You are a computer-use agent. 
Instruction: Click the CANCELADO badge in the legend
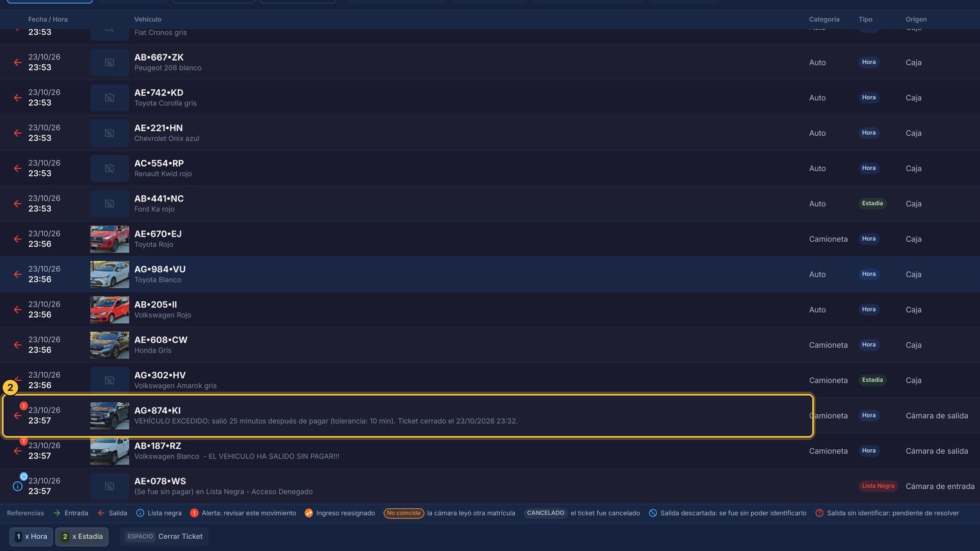tap(545, 513)
